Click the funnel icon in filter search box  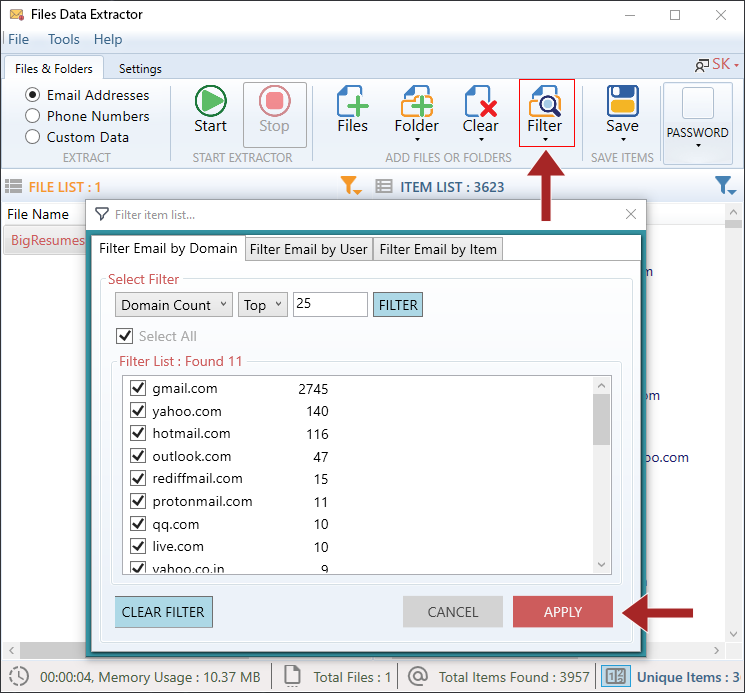pos(102,214)
